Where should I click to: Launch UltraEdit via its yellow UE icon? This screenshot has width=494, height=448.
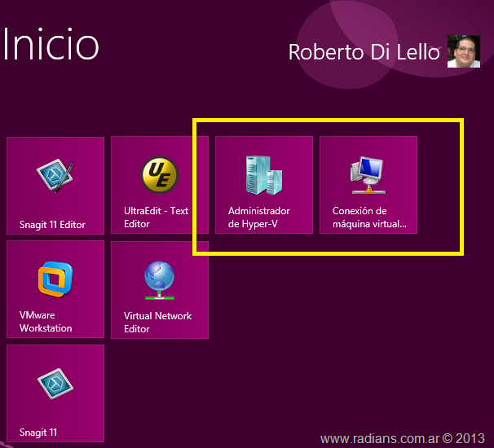[160, 174]
